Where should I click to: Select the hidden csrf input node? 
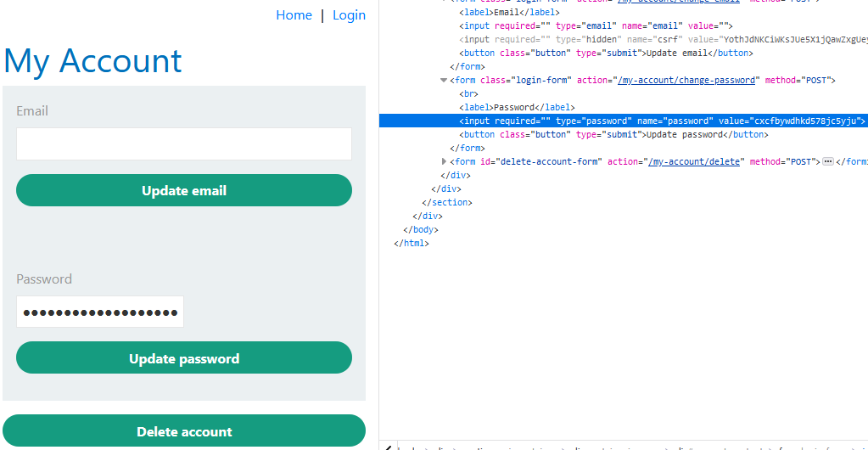662,39
